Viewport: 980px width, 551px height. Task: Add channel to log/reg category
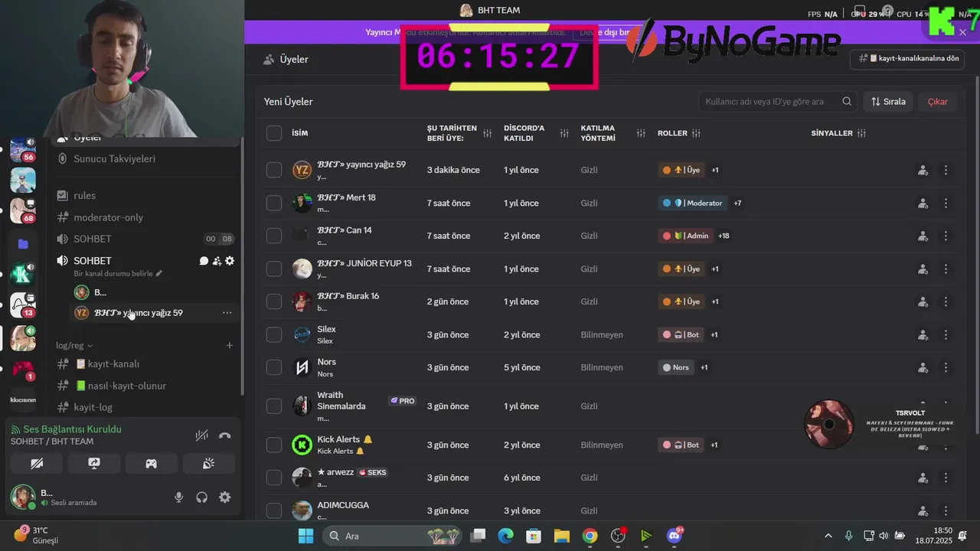tap(229, 346)
